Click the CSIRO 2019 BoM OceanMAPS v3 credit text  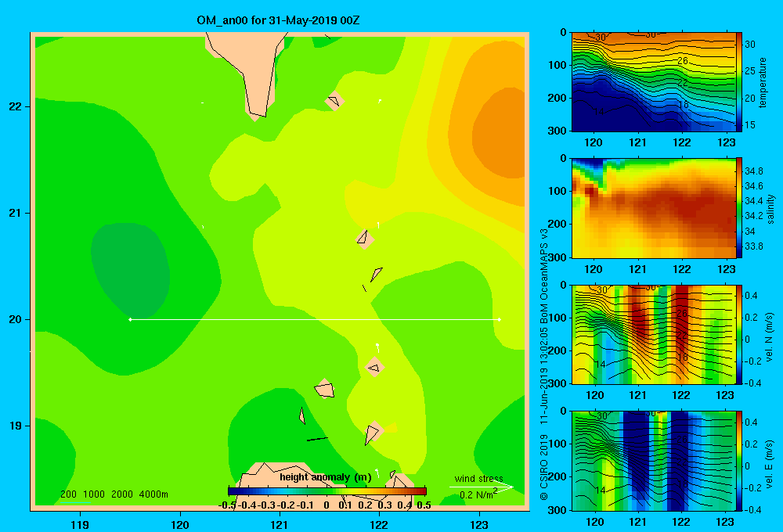tap(544, 364)
